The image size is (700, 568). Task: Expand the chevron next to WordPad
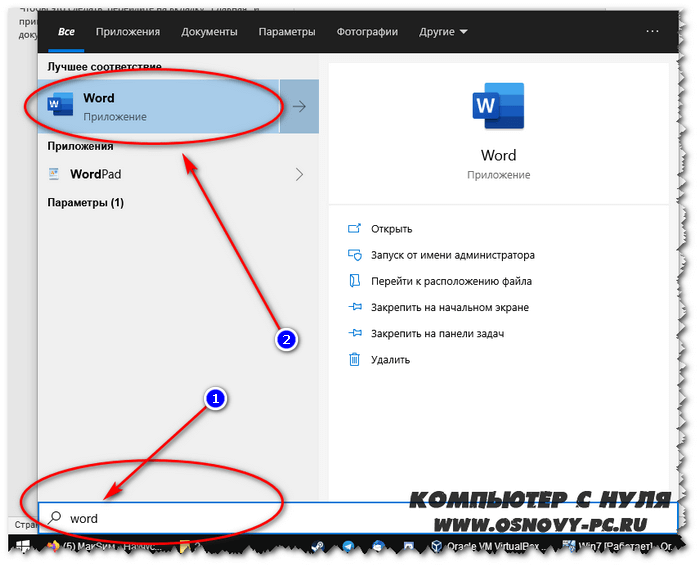(298, 174)
